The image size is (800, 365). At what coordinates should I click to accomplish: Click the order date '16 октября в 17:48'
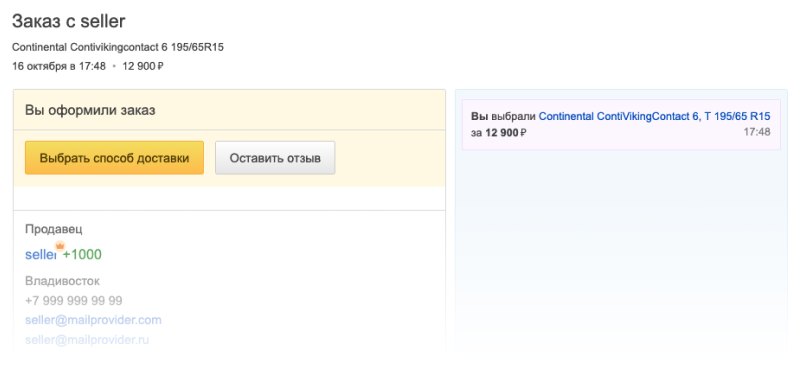point(59,66)
